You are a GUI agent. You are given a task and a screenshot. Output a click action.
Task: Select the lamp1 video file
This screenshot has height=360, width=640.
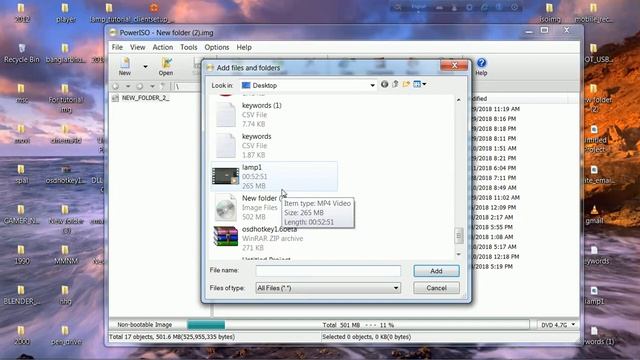pyautogui.click(x=274, y=176)
